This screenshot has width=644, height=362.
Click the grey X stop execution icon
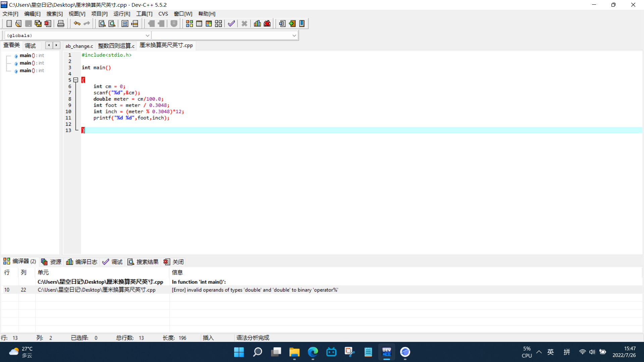point(245,23)
